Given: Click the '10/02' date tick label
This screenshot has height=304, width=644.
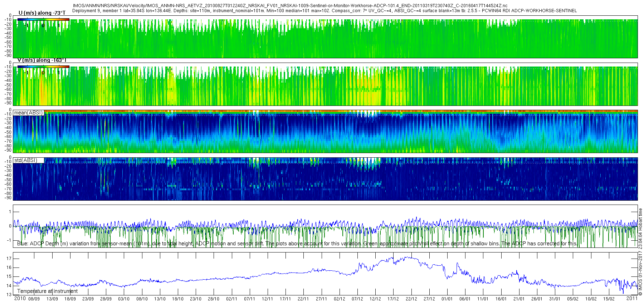Looking at the screenshot, I should pos(591,299).
